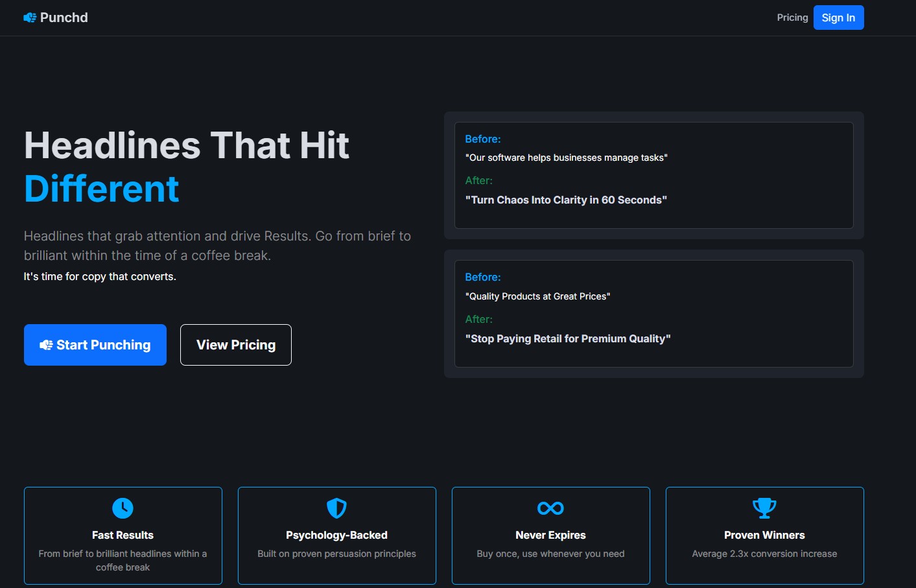The width and height of the screenshot is (916, 588).
Task: Click the "Our software helps businesses" before text
Action: 566,158
